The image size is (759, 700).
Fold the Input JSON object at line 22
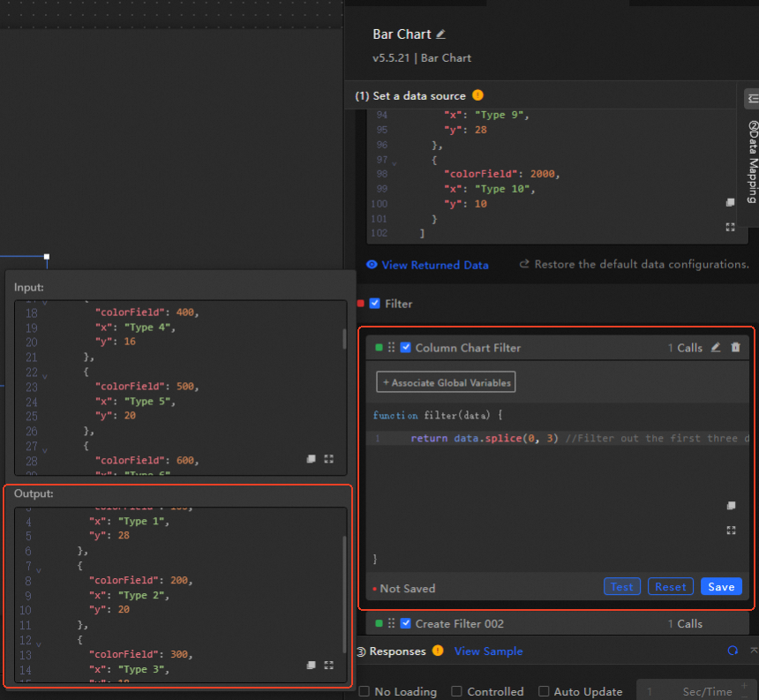click(45, 376)
